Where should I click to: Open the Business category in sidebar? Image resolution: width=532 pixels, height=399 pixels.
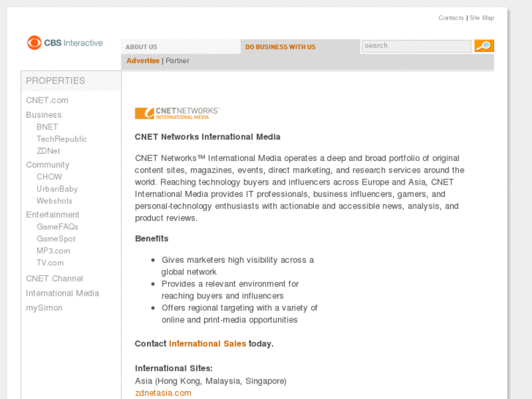point(44,115)
